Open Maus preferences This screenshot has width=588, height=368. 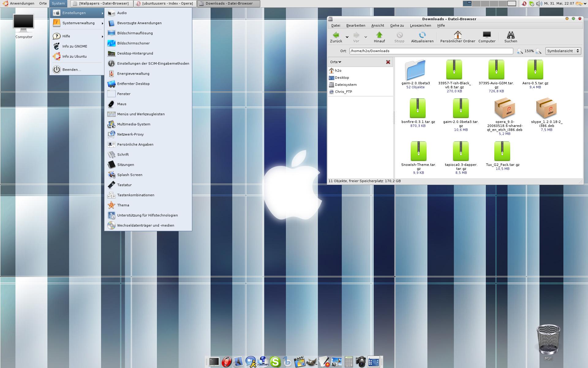click(148, 104)
